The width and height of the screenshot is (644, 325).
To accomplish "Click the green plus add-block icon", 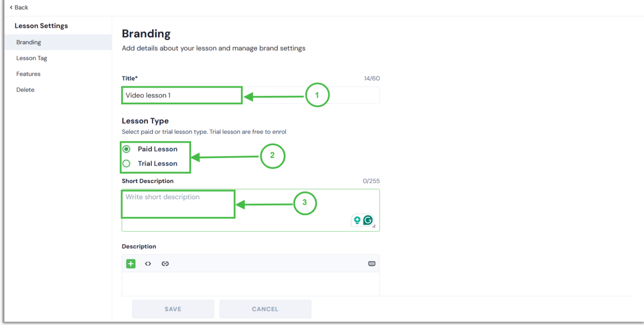I will (131, 264).
